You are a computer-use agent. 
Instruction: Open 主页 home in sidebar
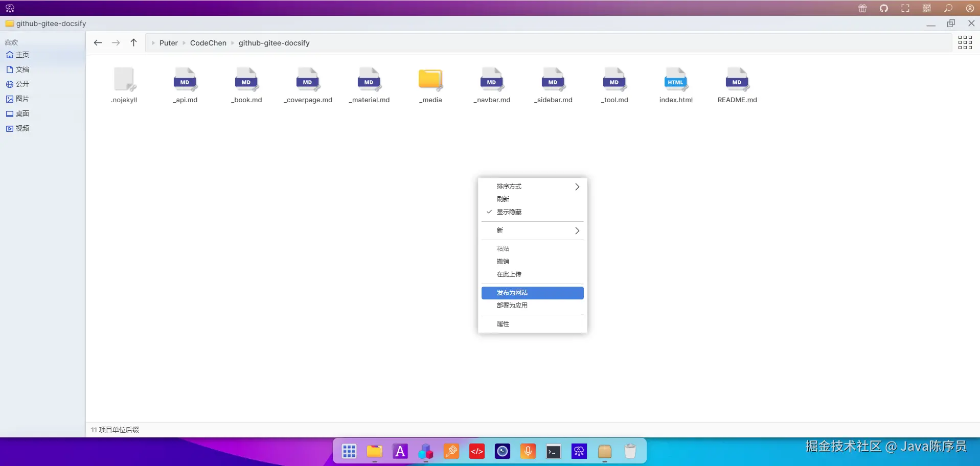[42, 55]
